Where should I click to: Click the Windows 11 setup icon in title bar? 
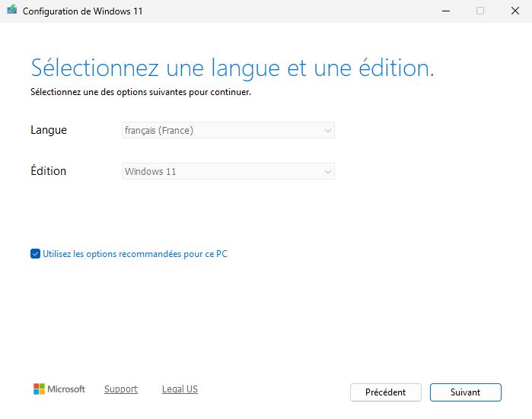pyautogui.click(x=11, y=11)
